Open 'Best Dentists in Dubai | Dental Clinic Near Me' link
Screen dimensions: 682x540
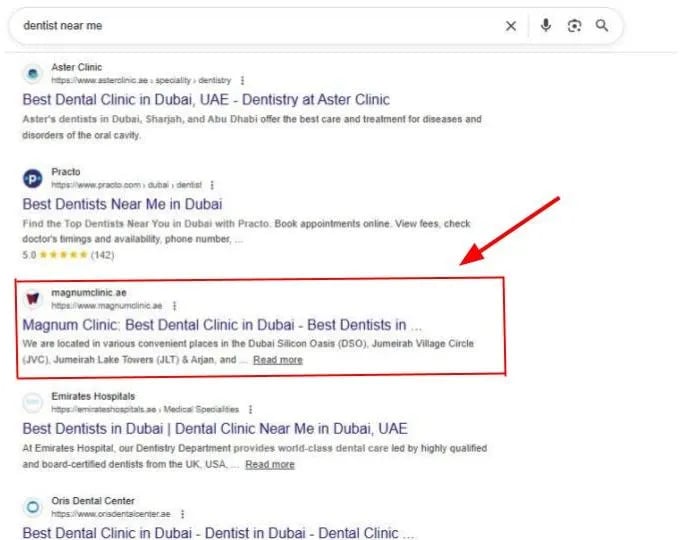(x=215, y=429)
